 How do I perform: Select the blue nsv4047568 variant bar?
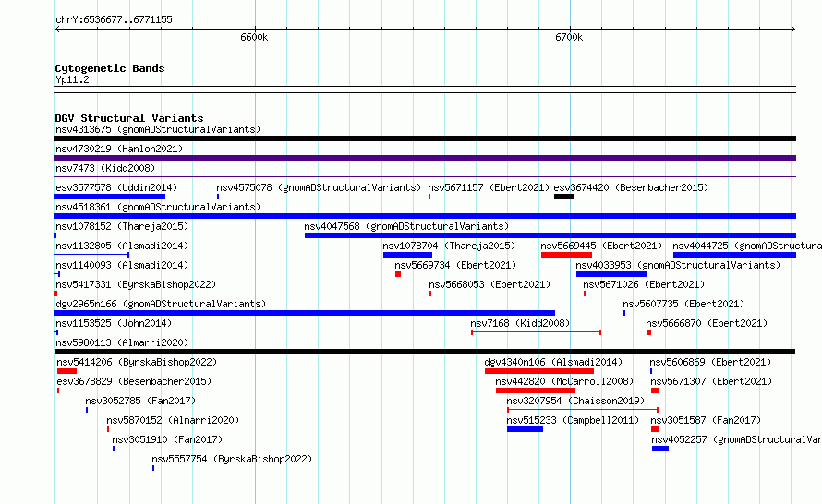click(550, 235)
